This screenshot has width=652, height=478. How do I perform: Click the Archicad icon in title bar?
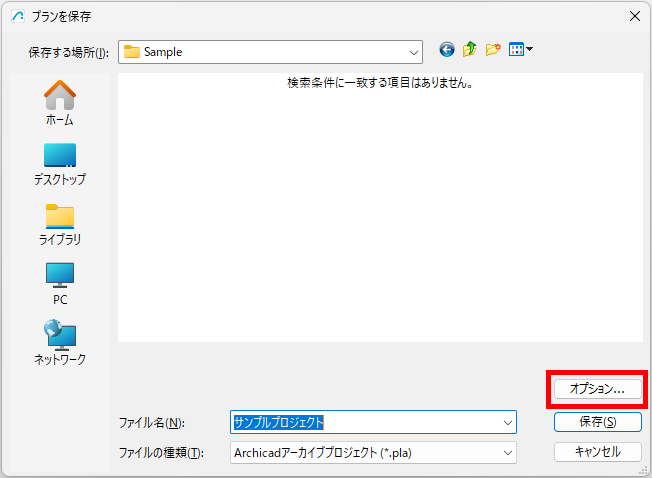tap(18, 16)
